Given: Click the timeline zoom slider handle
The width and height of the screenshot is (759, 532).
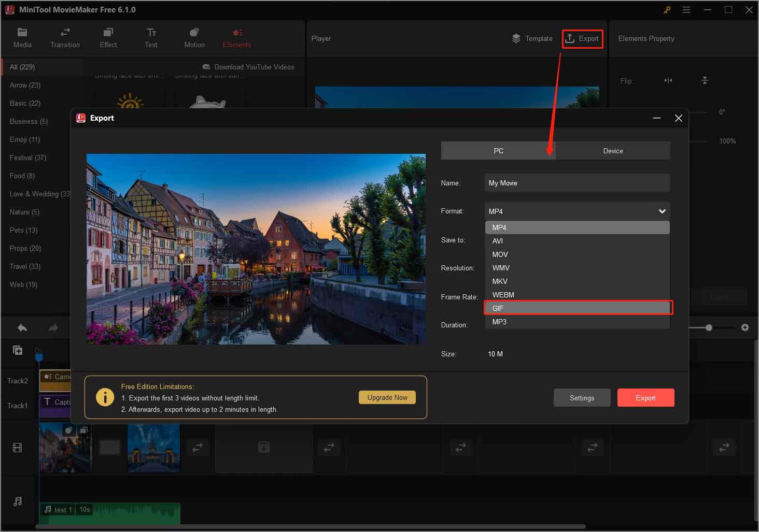Looking at the screenshot, I should pos(709,327).
